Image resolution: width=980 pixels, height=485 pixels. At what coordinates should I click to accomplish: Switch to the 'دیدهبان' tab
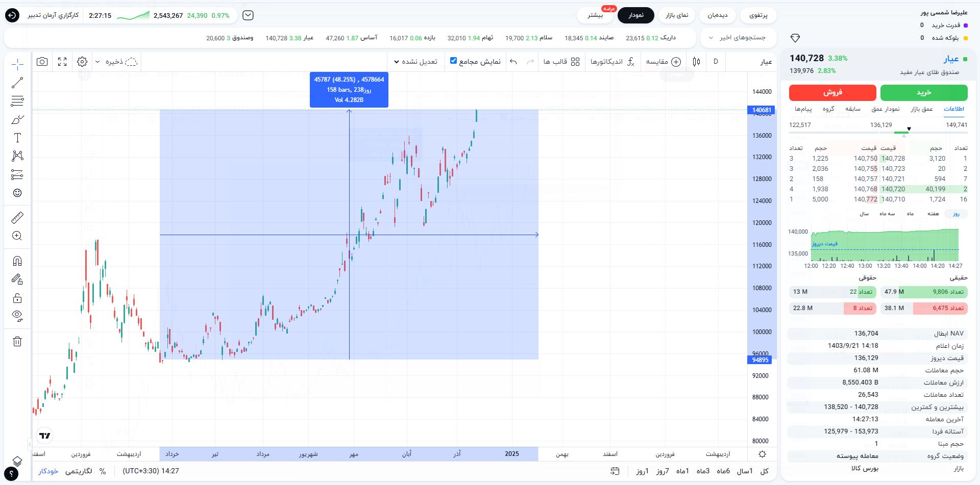(x=718, y=15)
